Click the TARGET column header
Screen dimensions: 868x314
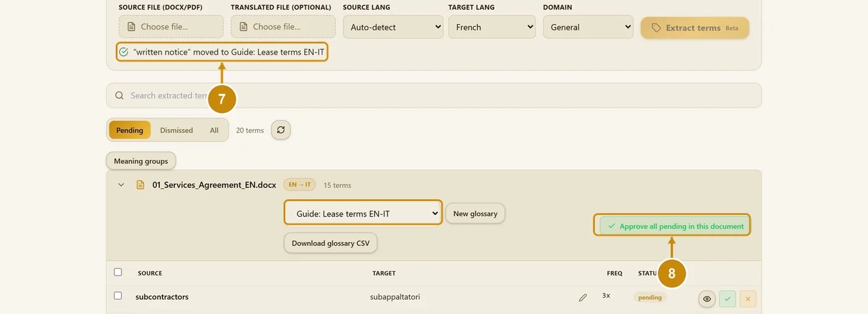pyautogui.click(x=384, y=273)
